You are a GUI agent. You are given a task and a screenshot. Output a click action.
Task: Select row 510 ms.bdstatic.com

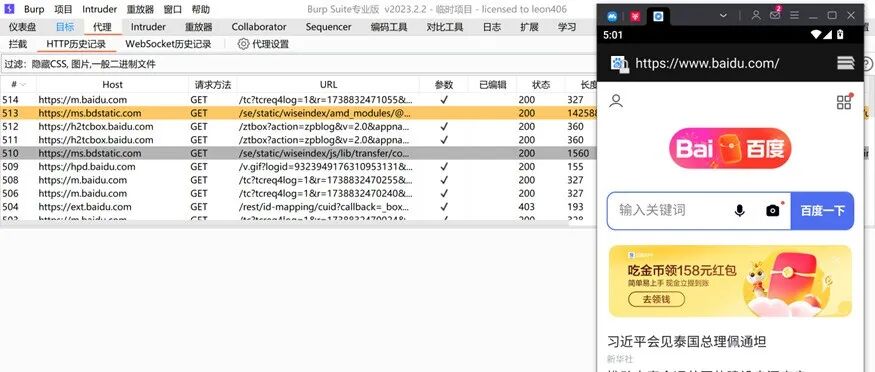(x=298, y=153)
